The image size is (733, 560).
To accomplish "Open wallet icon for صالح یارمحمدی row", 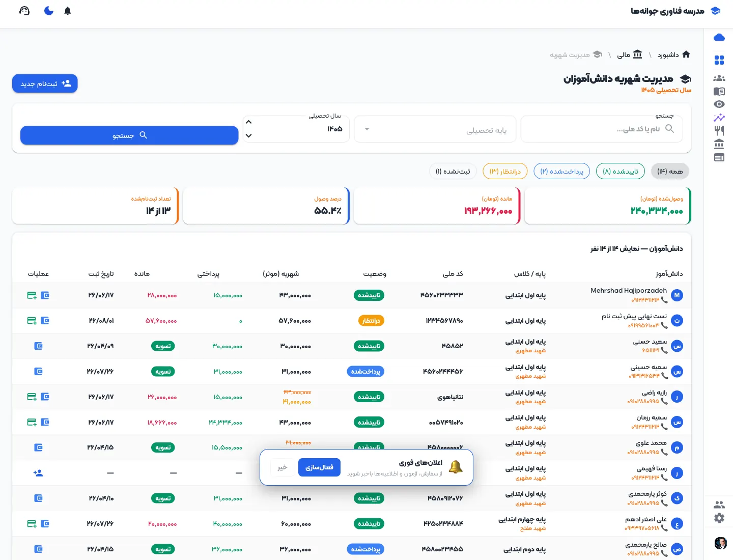I will (x=38, y=549).
